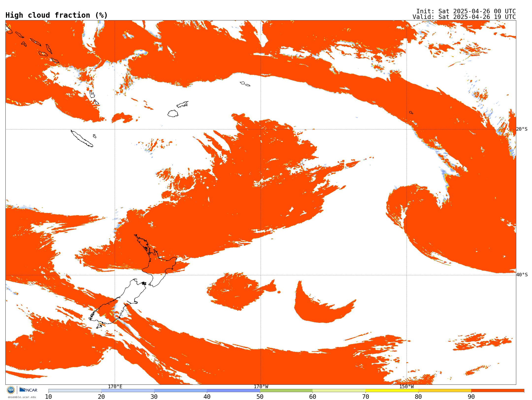Click the colorbar label 60
Image resolution: width=532 pixels, height=400 pixels.
coord(313,397)
